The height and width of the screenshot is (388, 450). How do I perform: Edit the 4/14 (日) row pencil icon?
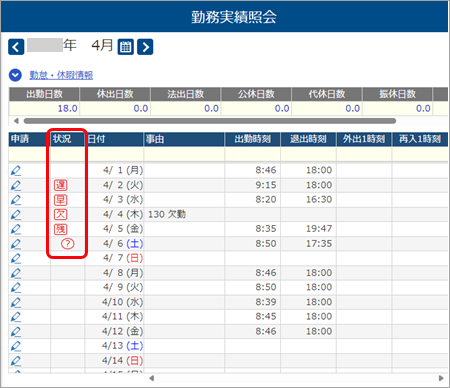click(16, 361)
